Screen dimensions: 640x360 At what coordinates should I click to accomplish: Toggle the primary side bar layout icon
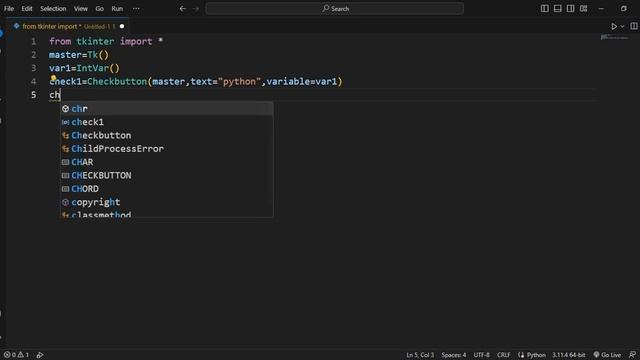point(544,9)
